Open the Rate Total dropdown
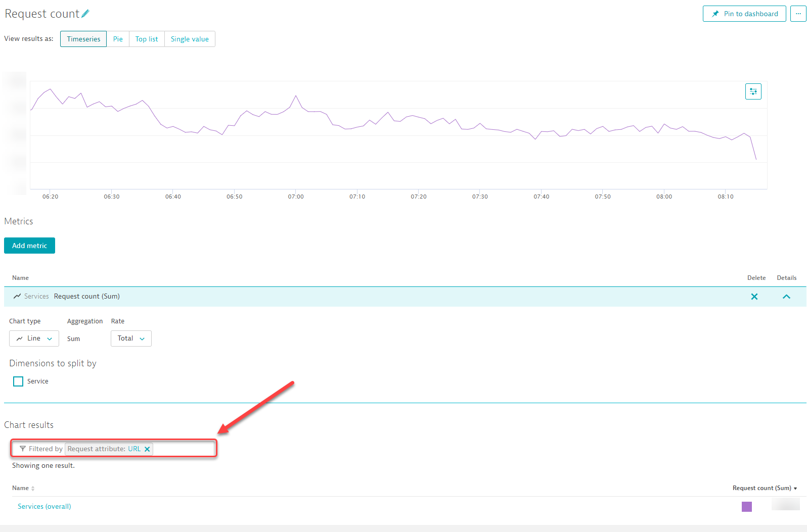 (x=131, y=338)
